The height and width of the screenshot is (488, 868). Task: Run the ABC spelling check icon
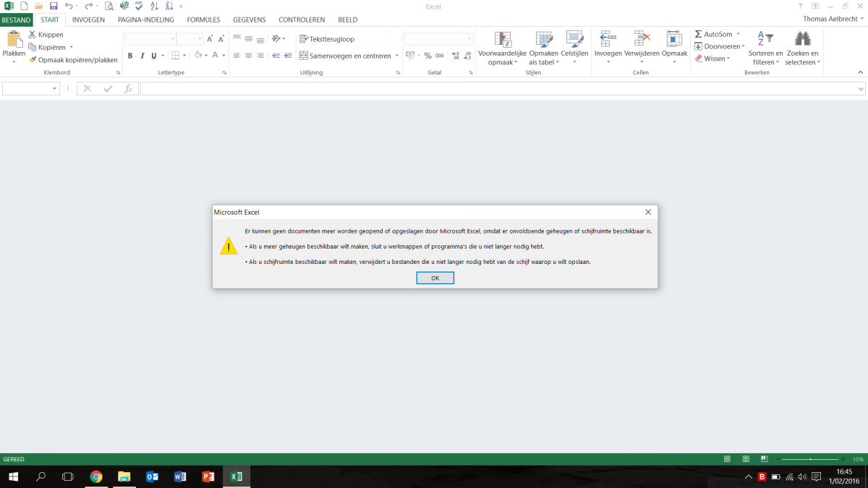click(x=139, y=6)
